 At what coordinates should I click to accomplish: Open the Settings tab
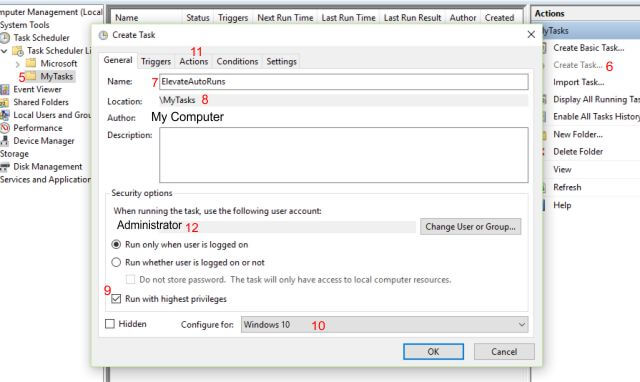pyautogui.click(x=281, y=62)
